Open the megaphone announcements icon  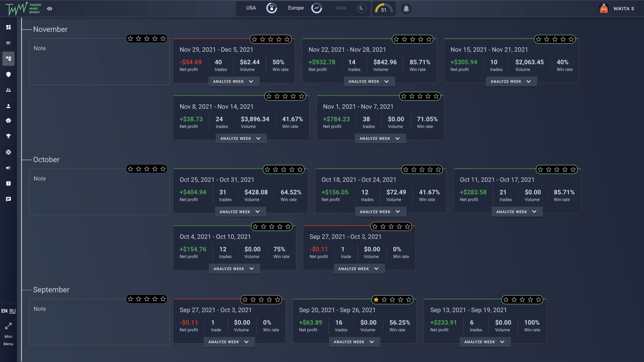point(9,168)
